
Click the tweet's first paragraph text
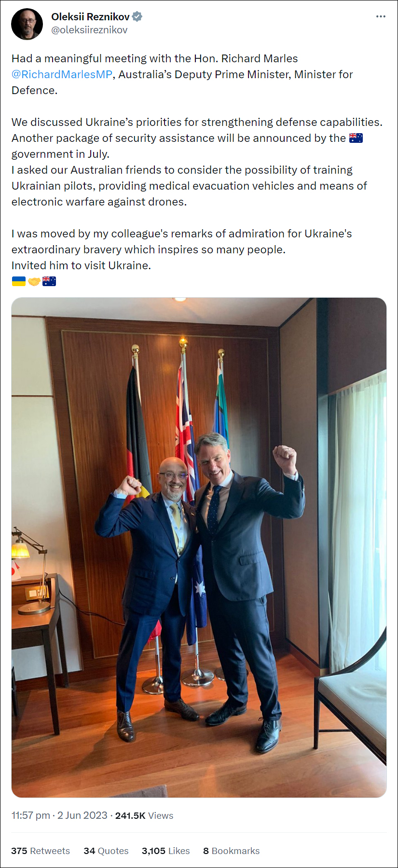(182, 74)
